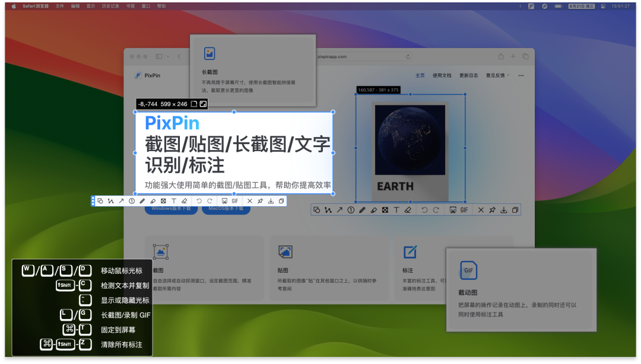Go back with the Safari back arrow
This screenshot has height=364, width=641.
coord(179,56)
